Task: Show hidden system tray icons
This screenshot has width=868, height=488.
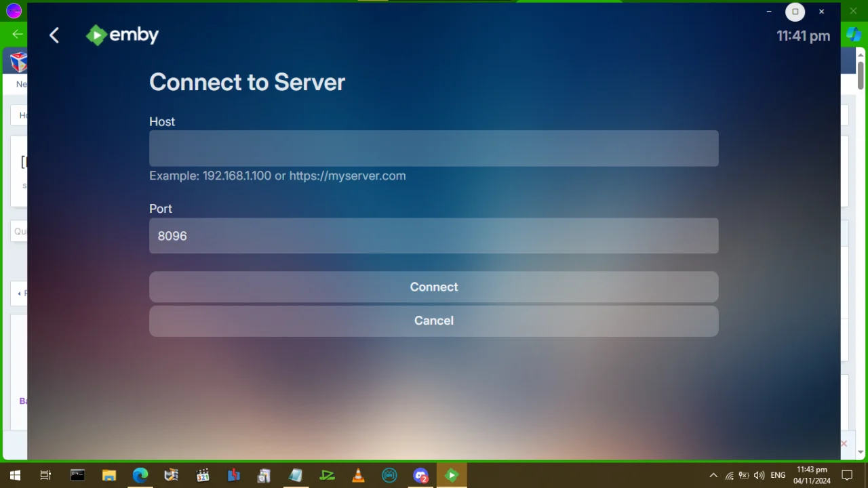Action: pyautogui.click(x=713, y=475)
